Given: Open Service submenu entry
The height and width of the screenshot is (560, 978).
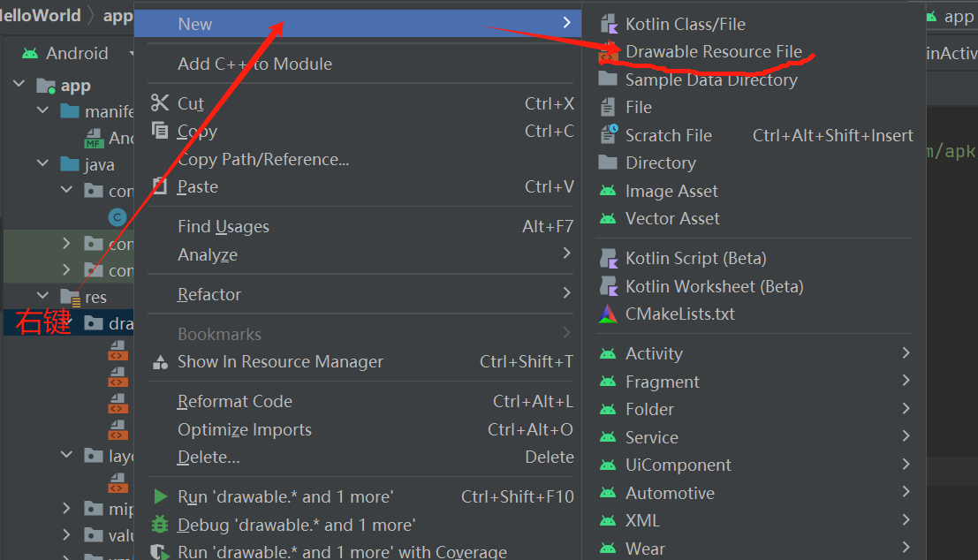Looking at the screenshot, I should tap(753, 437).
